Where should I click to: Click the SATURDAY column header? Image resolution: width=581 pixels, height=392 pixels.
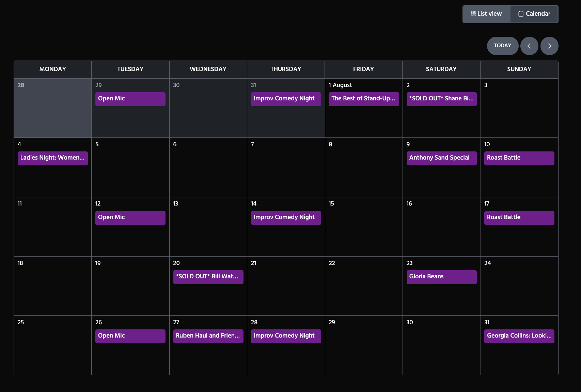(441, 69)
